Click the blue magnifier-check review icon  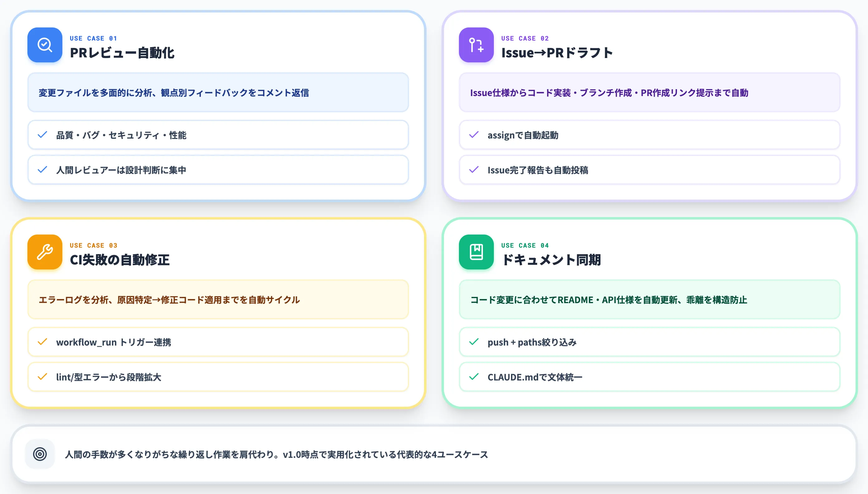click(x=45, y=45)
